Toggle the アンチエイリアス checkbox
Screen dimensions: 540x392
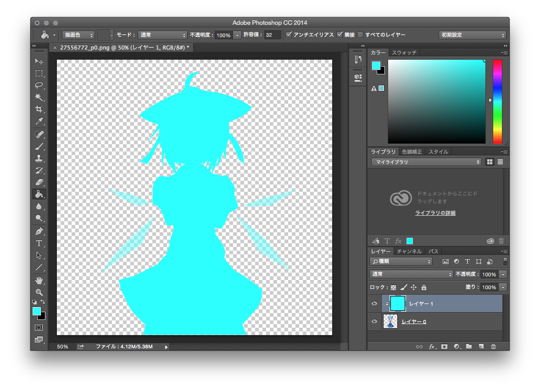tap(289, 34)
